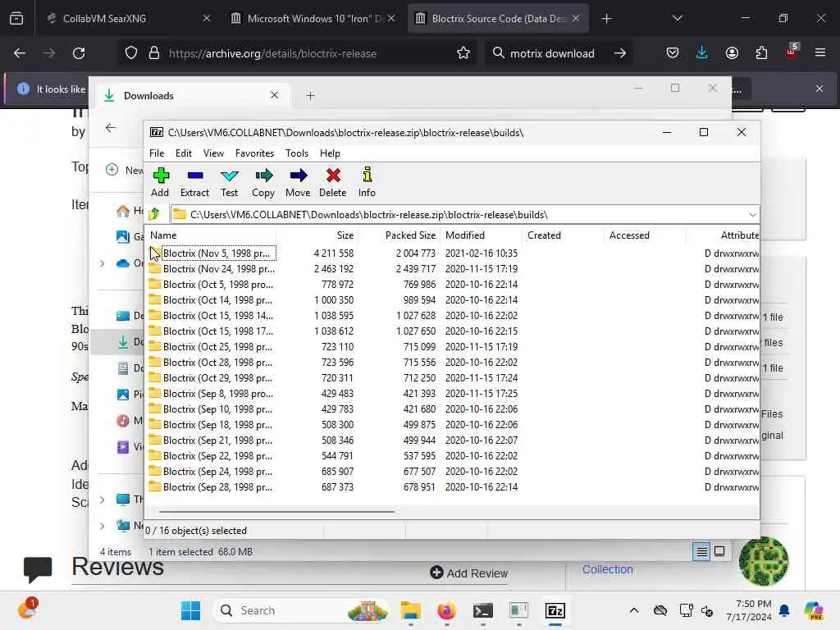Select the Move toolbar icon
Screen dimensions: 840x630
(298, 182)
